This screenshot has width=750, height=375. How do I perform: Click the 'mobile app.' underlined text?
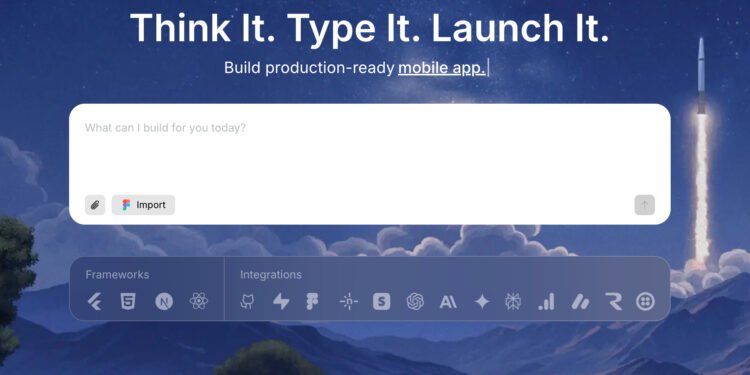pos(442,68)
